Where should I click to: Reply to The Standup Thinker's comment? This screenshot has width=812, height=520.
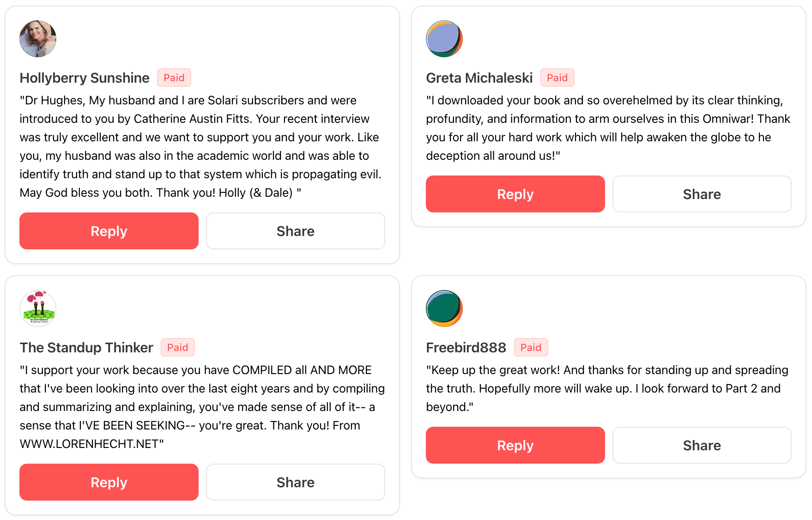[x=109, y=482]
